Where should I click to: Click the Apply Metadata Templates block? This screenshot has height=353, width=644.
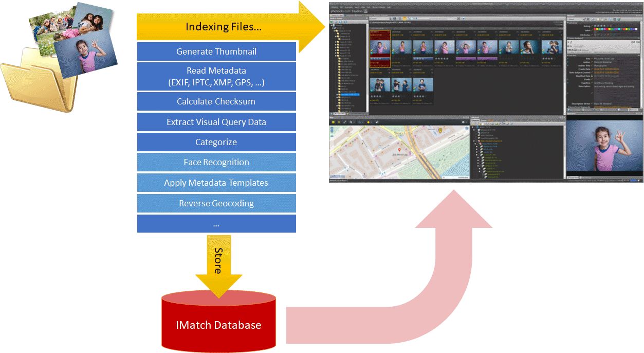(216, 183)
